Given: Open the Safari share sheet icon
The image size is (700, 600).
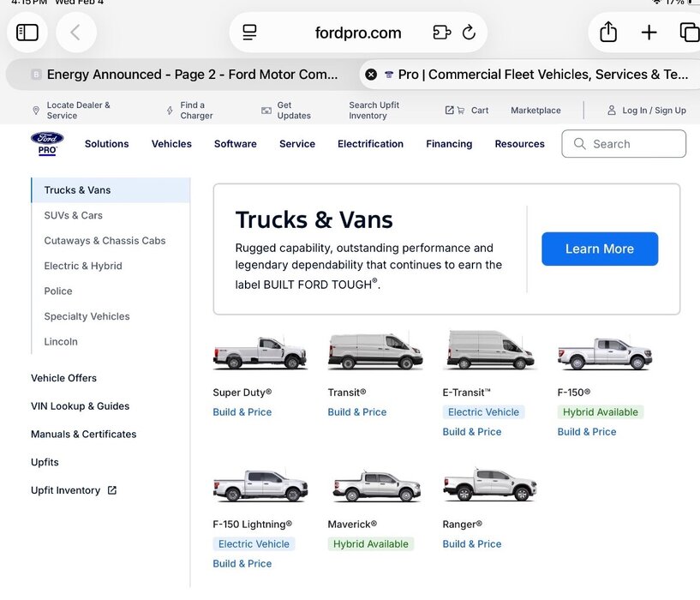Looking at the screenshot, I should (608, 33).
